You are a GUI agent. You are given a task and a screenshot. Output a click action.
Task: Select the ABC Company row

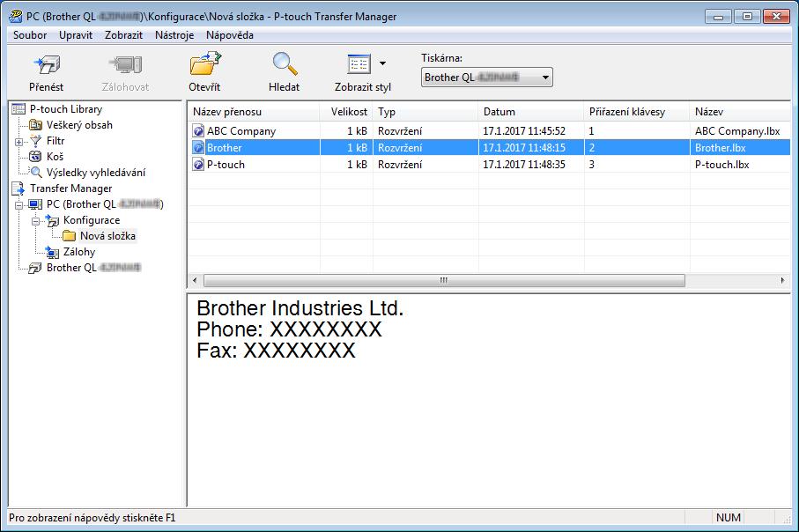(x=489, y=131)
